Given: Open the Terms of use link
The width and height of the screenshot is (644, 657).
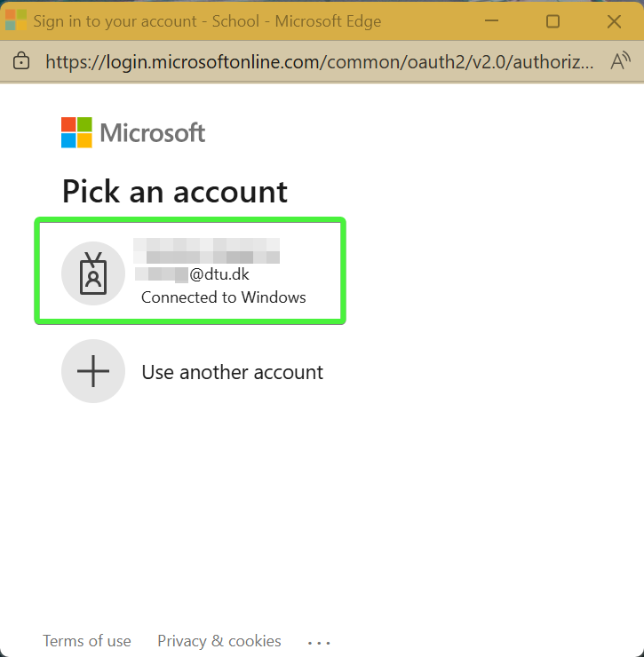Looking at the screenshot, I should (x=87, y=641).
